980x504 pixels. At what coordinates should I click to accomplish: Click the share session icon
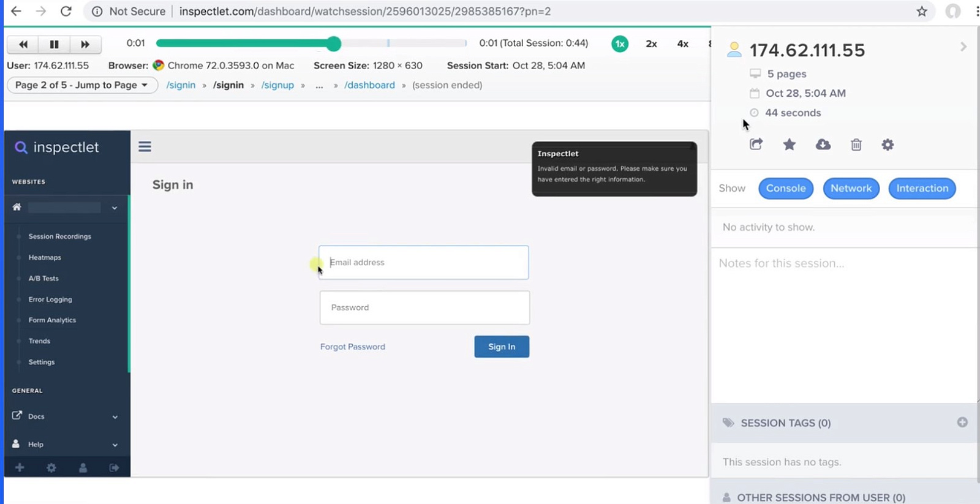tap(756, 145)
